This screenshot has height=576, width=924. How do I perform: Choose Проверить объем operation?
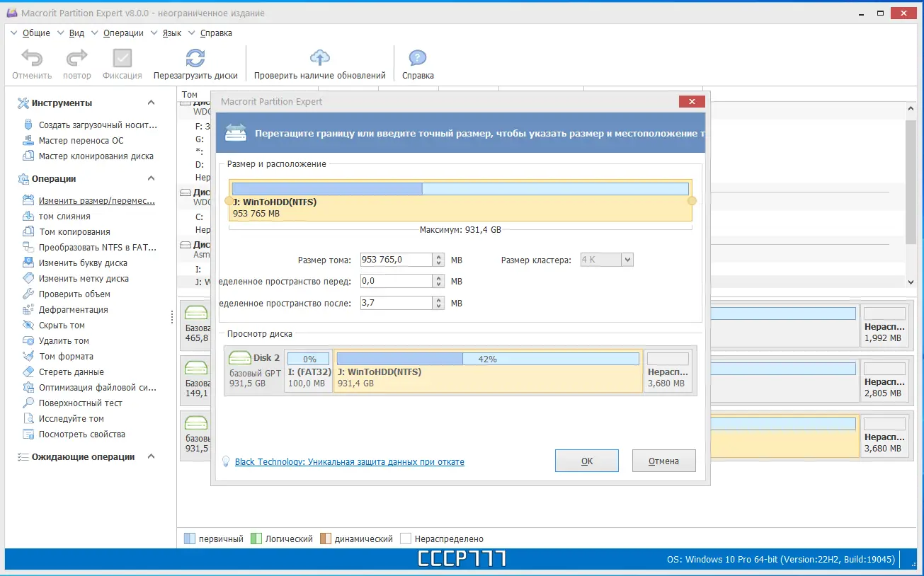74,294
